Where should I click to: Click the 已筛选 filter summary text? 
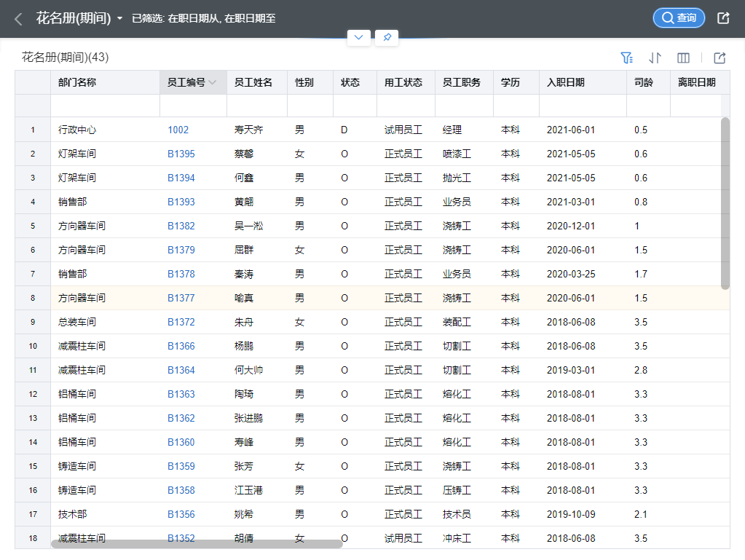coord(204,18)
